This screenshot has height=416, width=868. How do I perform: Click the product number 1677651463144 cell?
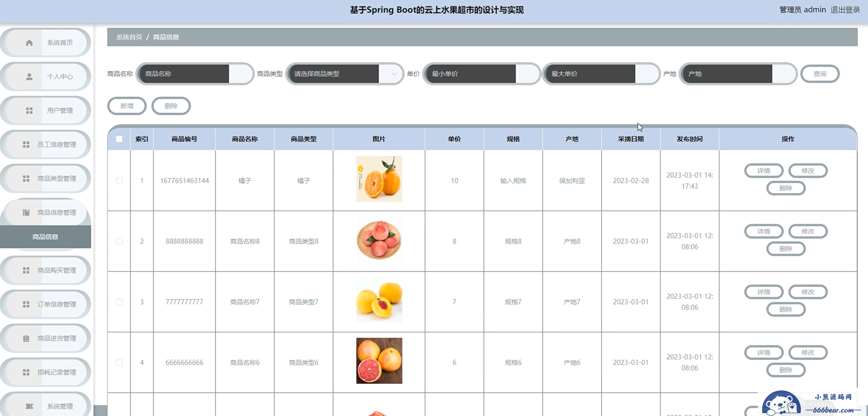click(x=184, y=181)
